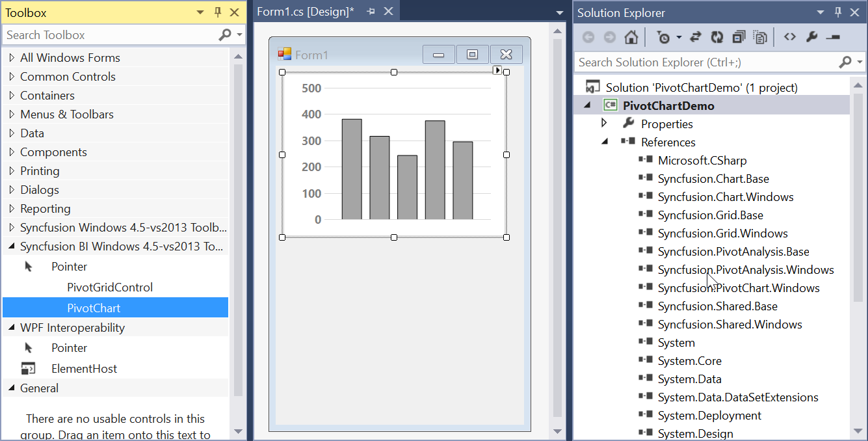Screen dimensions: 868x441
Task: Collapse WPF Interoperability group
Action: point(12,328)
